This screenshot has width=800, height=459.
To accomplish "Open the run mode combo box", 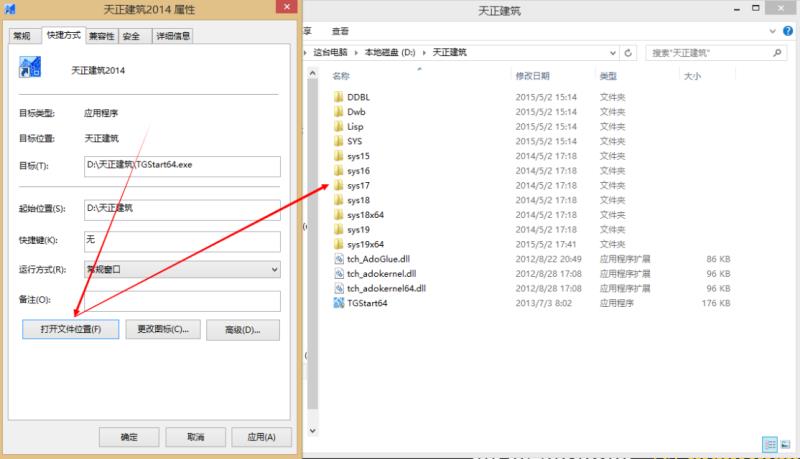I will (182, 269).
